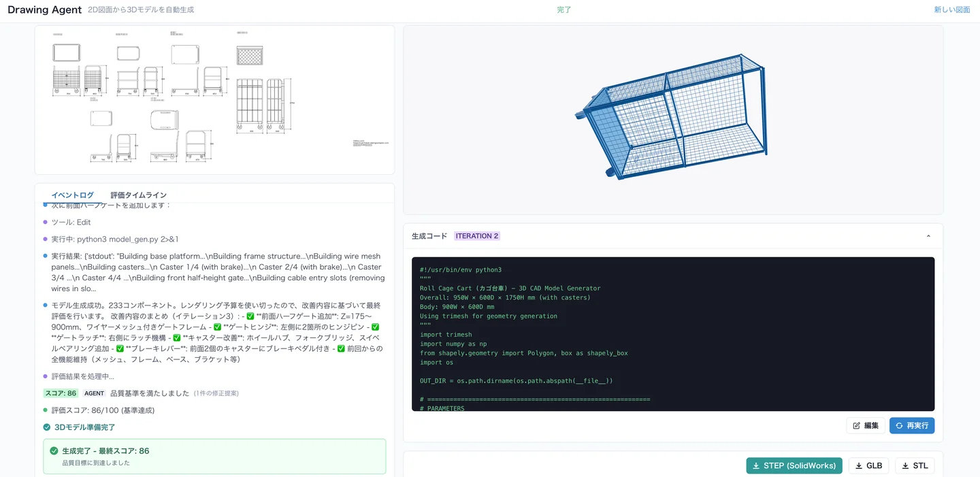Download the model as STEP (SolidWorks)
The image size is (980, 477).
pos(794,465)
